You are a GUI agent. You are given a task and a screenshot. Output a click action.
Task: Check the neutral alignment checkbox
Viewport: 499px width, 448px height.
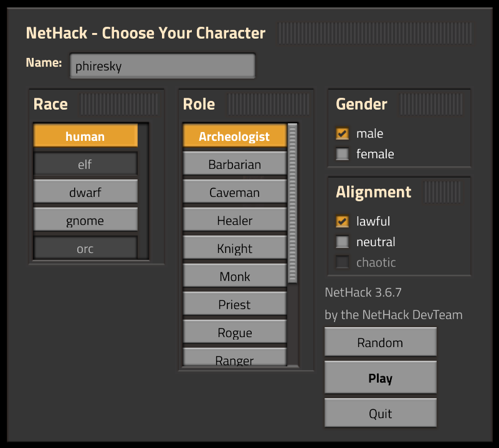pos(343,242)
